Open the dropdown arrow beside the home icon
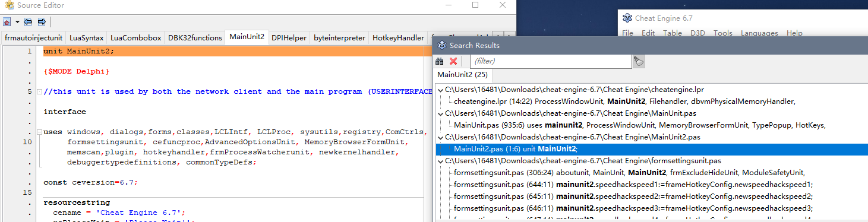 [x=17, y=22]
